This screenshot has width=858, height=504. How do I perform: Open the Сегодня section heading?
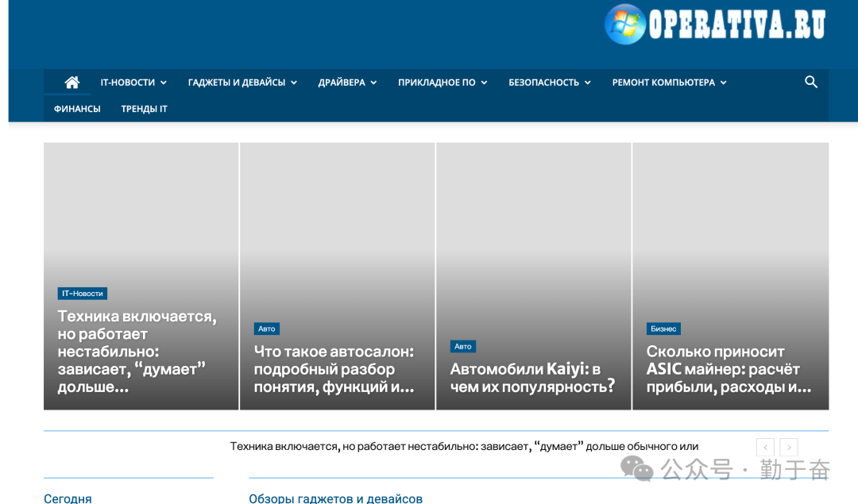[68, 498]
